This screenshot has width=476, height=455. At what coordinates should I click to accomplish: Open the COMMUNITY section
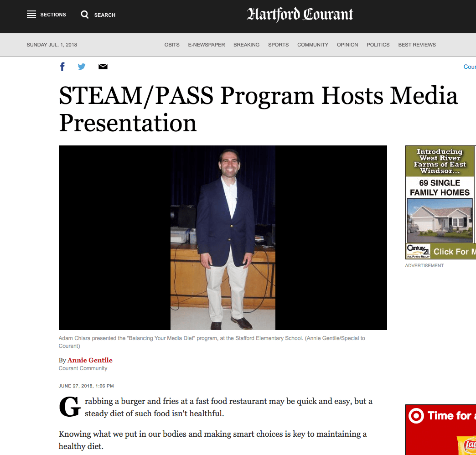tap(313, 45)
